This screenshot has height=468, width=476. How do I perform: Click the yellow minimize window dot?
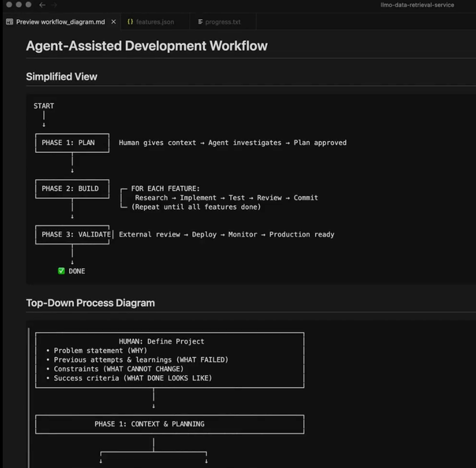(x=19, y=4)
